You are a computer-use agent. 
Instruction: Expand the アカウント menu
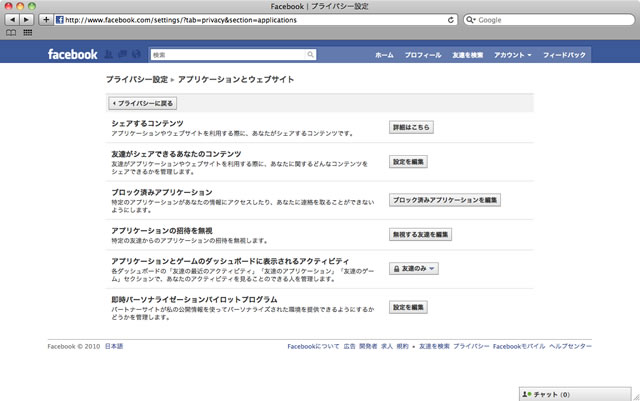pos(513,55)
